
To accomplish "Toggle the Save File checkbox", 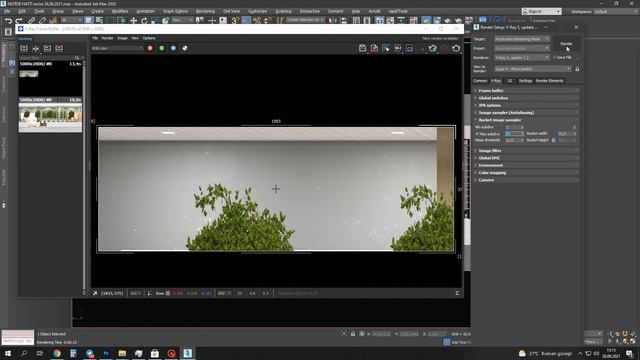I will click(x=555, y=58).
